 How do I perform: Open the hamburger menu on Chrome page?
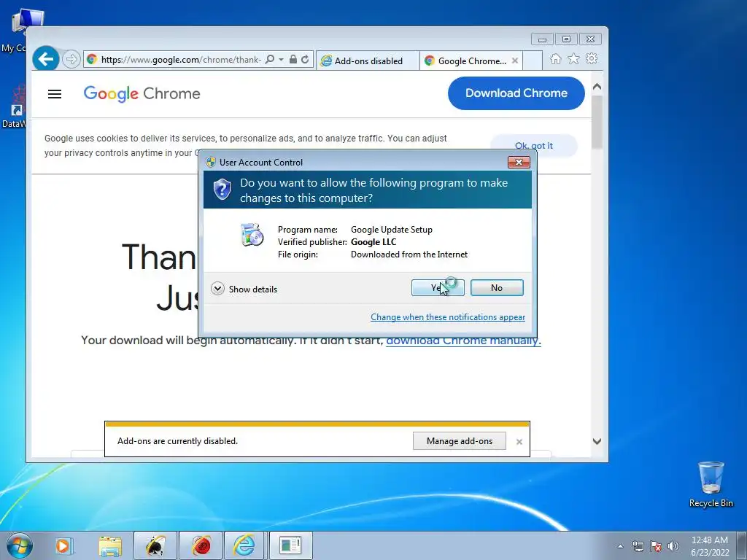pyautogui.click(x=55, y=94)
